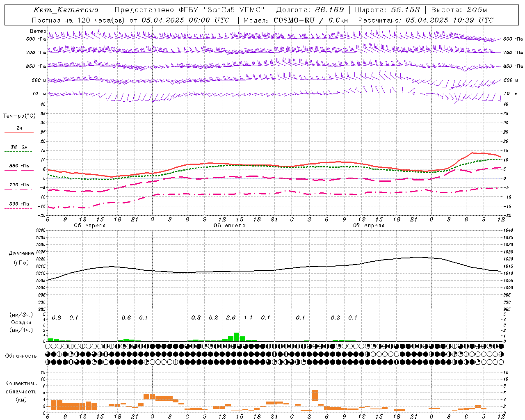525x420 pixels.
Task: Select the (мм/3ч.) unit label
Action: [x=21, y=315]
